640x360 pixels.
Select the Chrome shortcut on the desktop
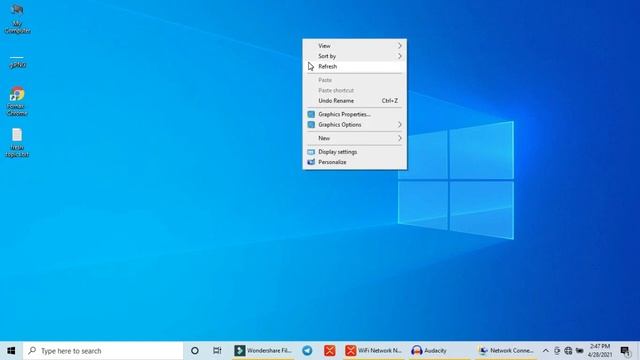tap(17, 101)
